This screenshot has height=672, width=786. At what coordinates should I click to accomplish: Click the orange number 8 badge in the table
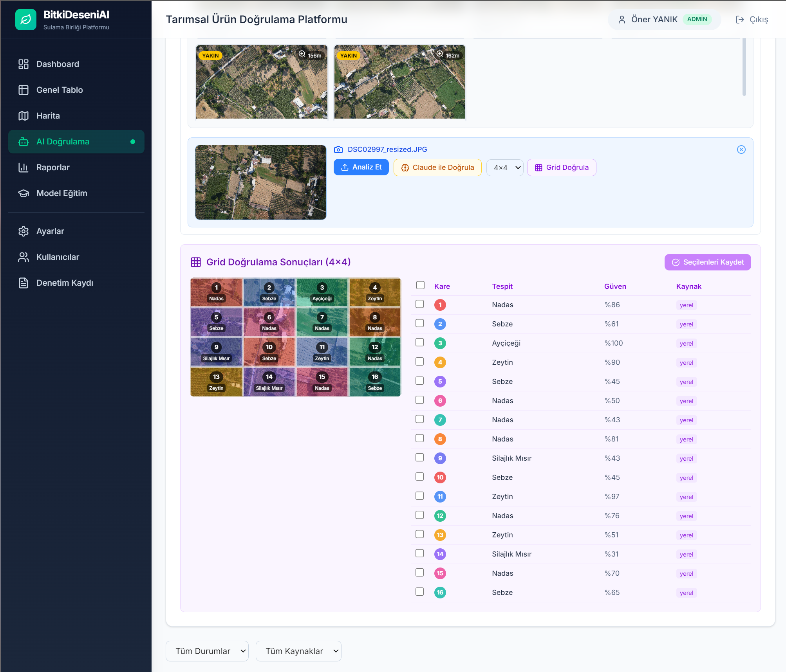point(440,439)
